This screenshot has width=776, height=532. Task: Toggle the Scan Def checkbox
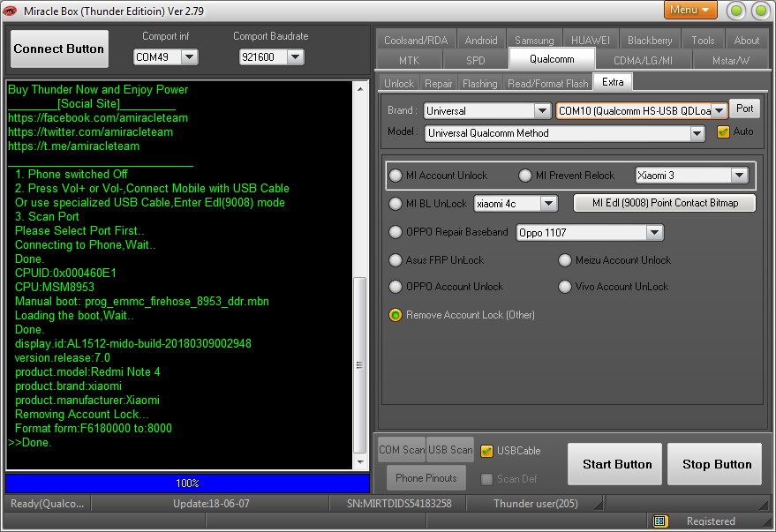click(487, 479)
